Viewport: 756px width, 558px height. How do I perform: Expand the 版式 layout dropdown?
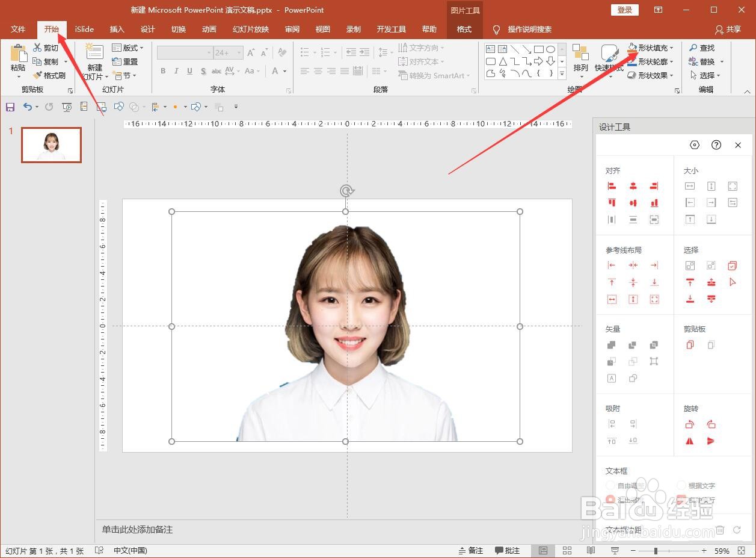(x=128, y=48)
